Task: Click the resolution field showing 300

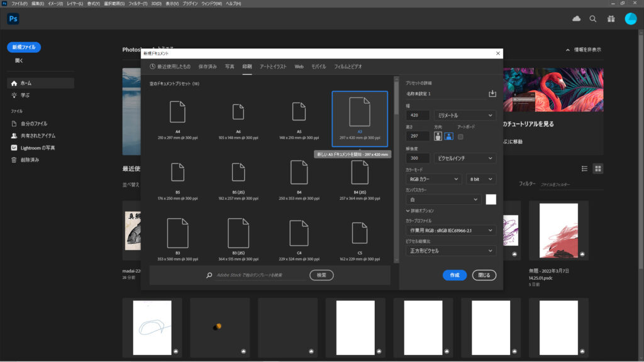Action: pos(418,158)
